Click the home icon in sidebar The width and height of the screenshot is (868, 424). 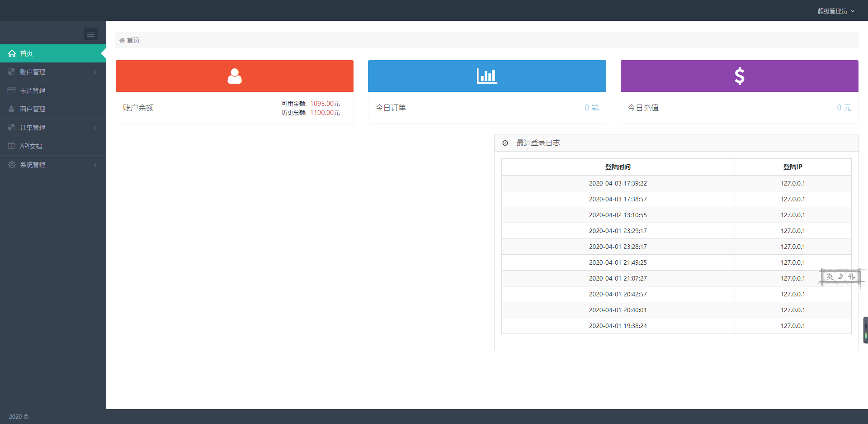pos(12,53)
